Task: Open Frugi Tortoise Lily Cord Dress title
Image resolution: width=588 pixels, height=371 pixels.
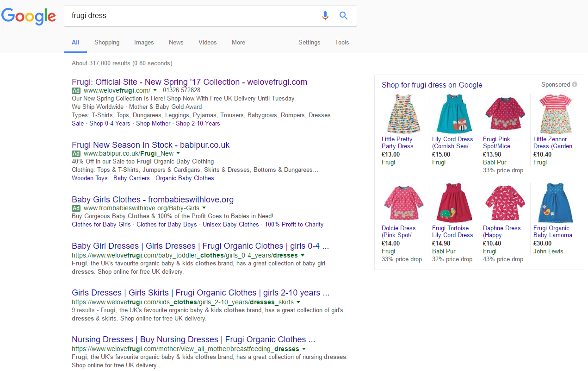Action: pyautogui.click(x=452, y=232)
